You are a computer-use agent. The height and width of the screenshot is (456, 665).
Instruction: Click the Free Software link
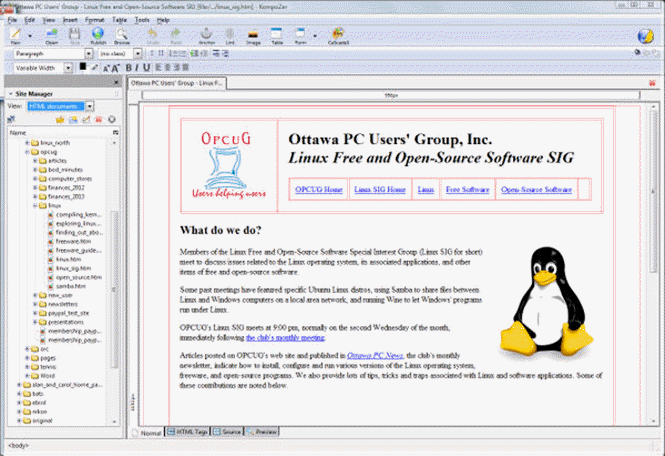[467, 190]
